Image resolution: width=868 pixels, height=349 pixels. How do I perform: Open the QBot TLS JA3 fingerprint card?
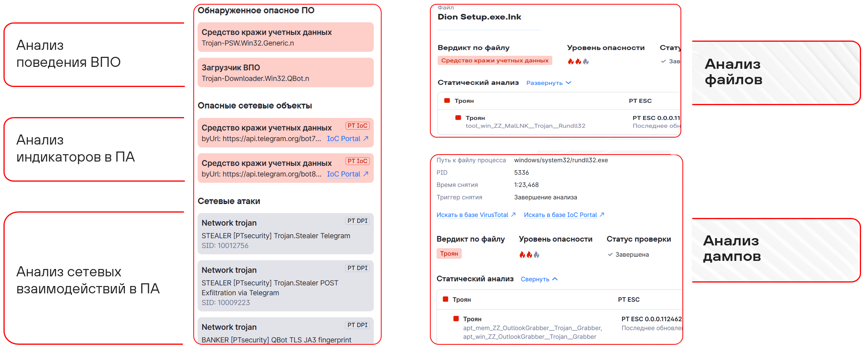[x=285, y=331]
